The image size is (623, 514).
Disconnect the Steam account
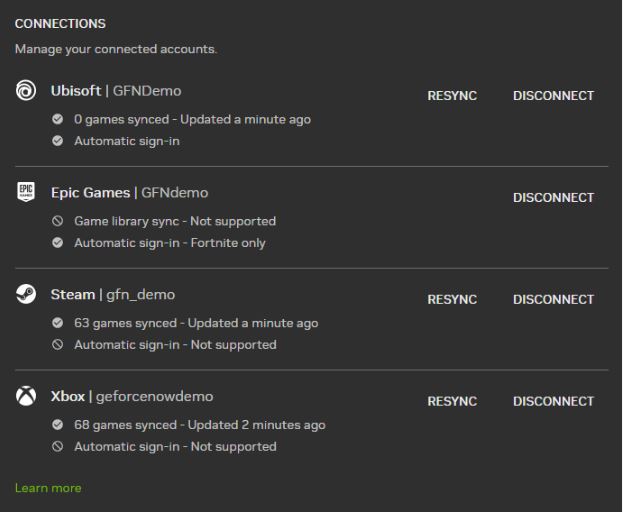553,300
